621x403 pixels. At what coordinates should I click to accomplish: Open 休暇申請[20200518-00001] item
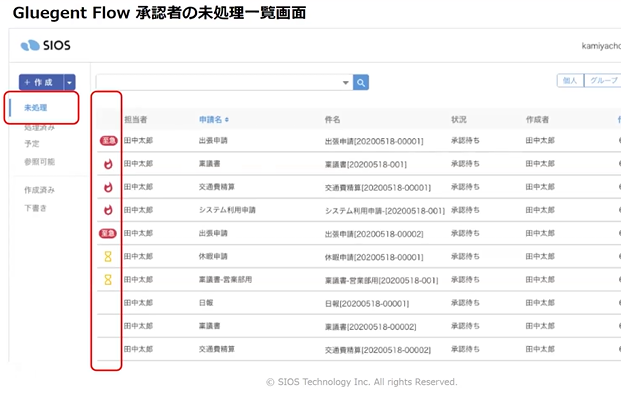coord(374,257)
